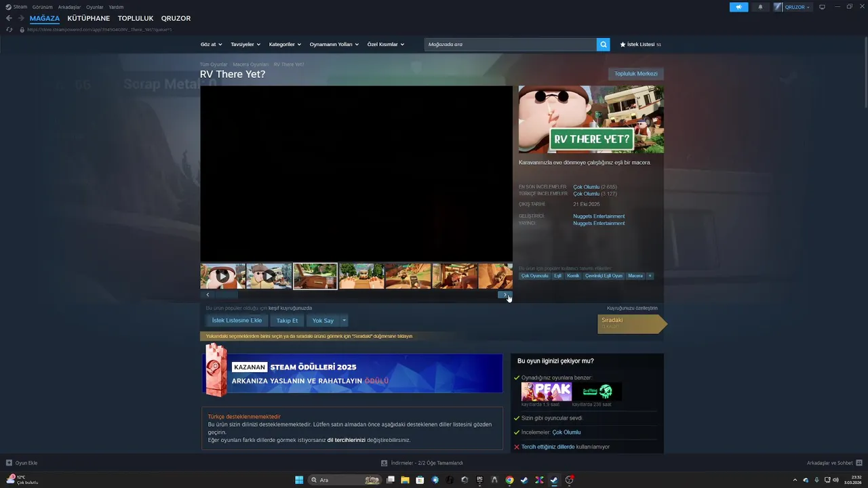Open the Windows Start menu

[299, 480]
